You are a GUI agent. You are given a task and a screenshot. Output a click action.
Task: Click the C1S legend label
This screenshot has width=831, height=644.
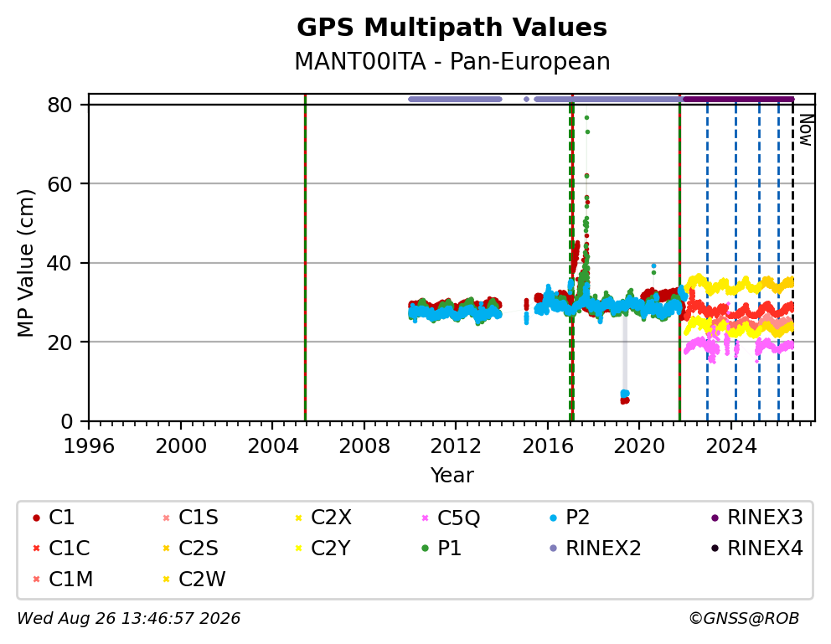(x=199, y=518)
